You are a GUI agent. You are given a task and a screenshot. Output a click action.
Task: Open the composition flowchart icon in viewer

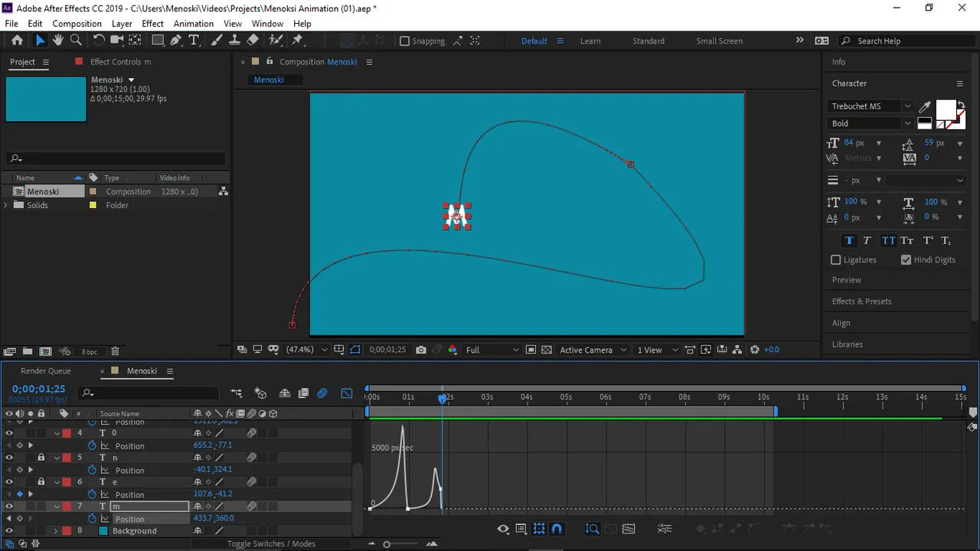pyautogui.click(x=737, y=350)
